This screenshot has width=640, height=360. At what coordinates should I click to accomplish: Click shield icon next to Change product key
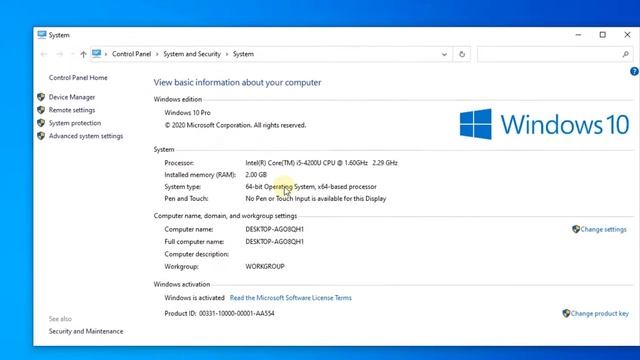566,313
